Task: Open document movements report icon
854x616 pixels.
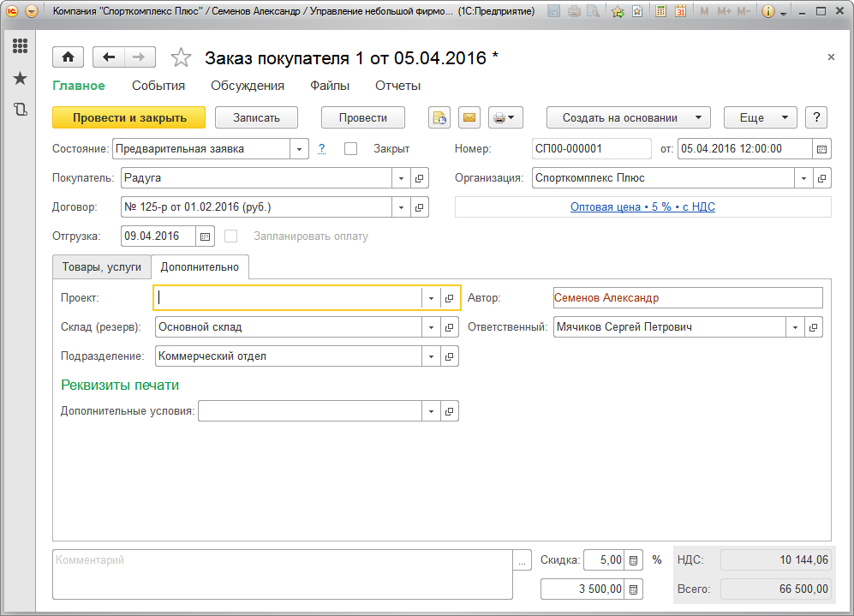Action: pos(439,117)
